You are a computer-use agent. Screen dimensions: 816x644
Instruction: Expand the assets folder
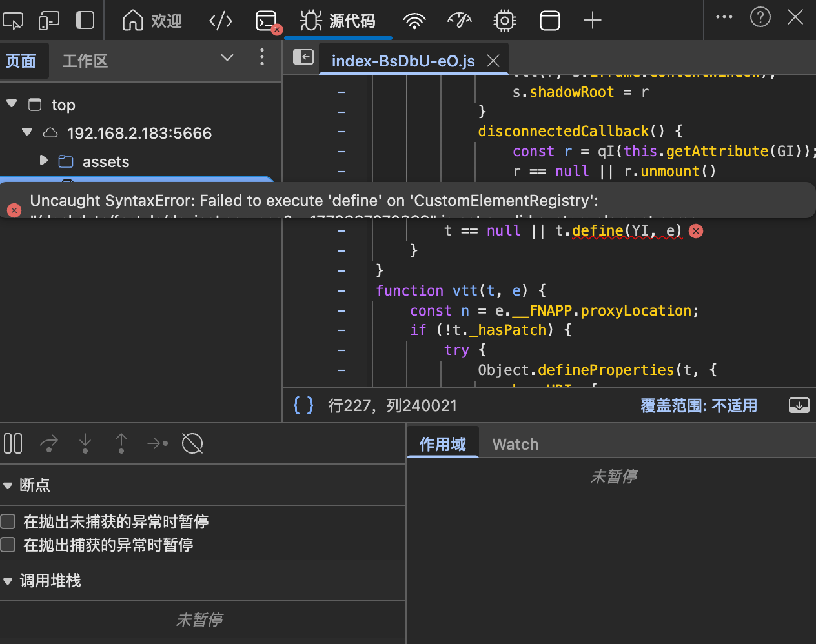[43, 161]
